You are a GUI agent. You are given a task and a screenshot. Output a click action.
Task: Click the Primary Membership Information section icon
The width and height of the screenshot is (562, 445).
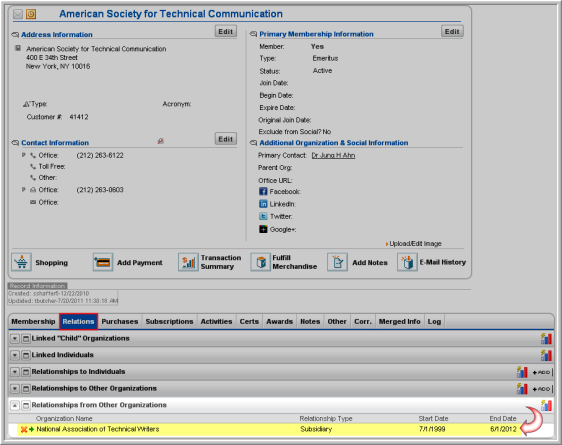pos(253,34)
